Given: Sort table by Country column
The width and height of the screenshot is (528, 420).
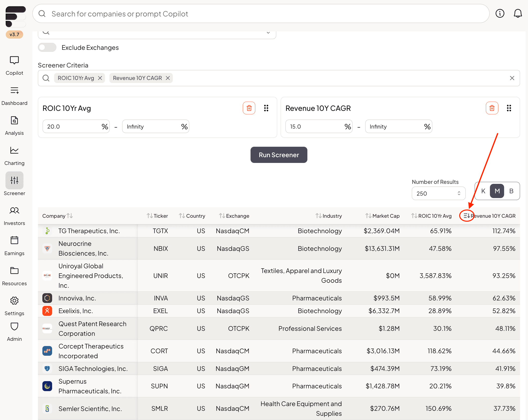Looking at the screenshot, I should coord(182,216).
